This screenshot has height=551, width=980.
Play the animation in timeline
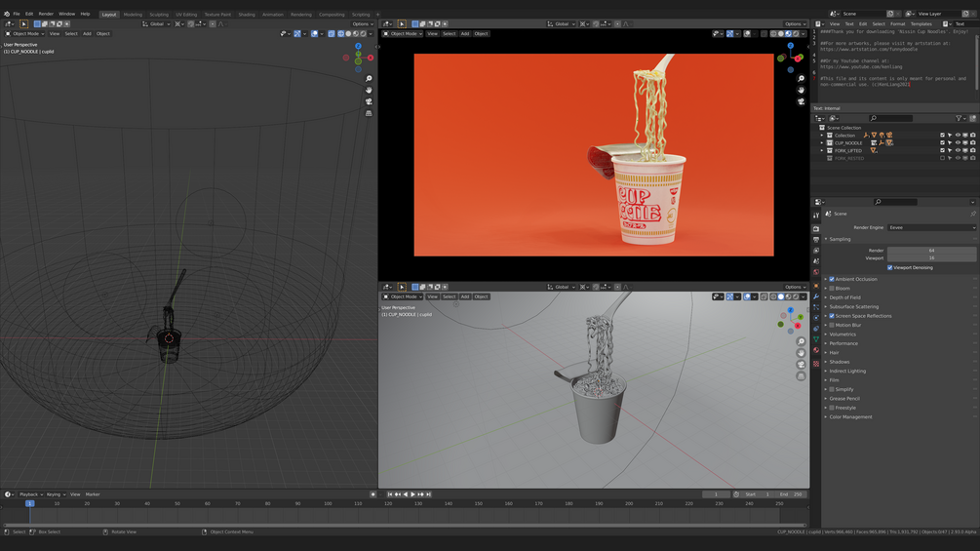pyautogui.click(x=412, y=494)
